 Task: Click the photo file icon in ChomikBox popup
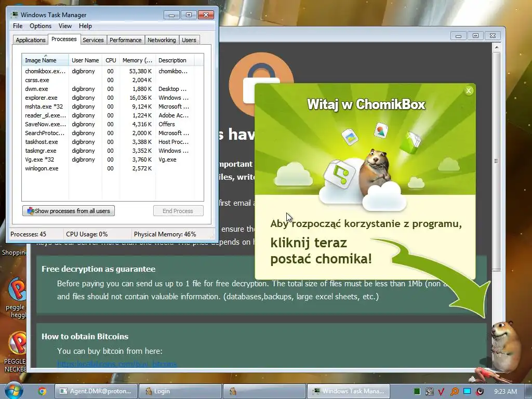tap(350, 137)
